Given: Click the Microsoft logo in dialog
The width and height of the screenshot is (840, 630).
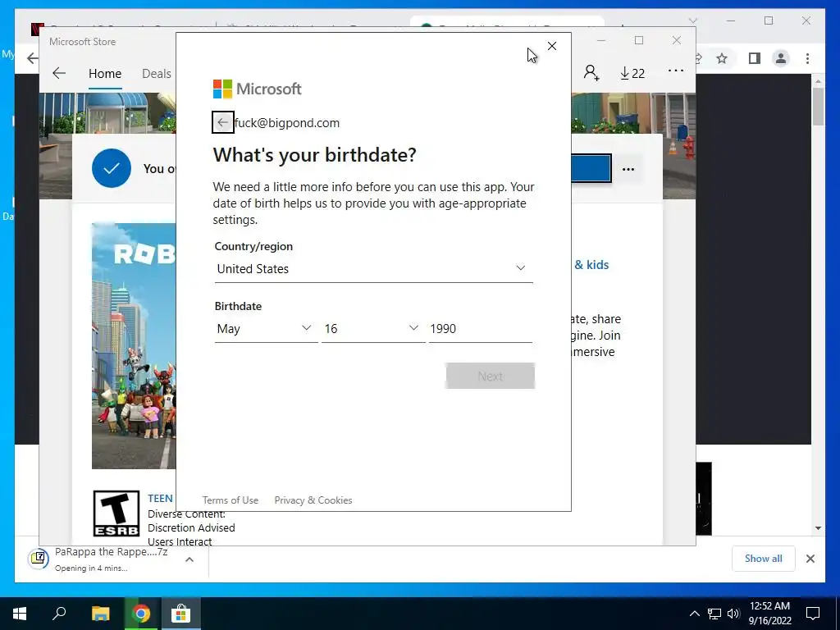Looking at the screenshot, I should [257, 89].
